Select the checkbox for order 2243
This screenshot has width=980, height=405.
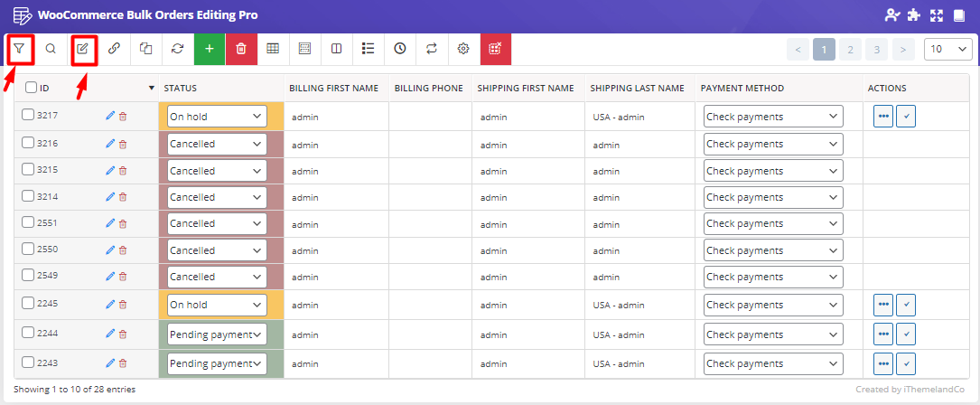click(28, 362)
